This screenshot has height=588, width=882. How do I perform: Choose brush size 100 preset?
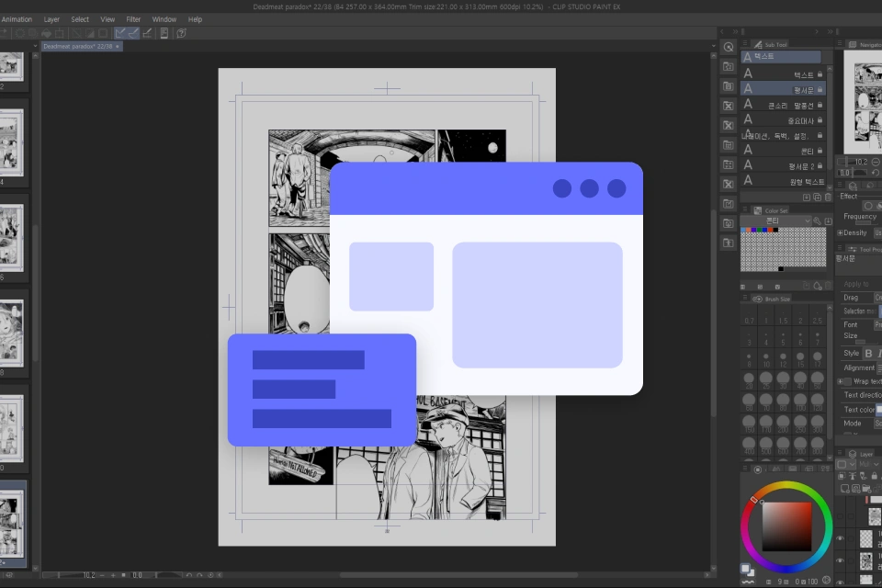tap(800, 401)
